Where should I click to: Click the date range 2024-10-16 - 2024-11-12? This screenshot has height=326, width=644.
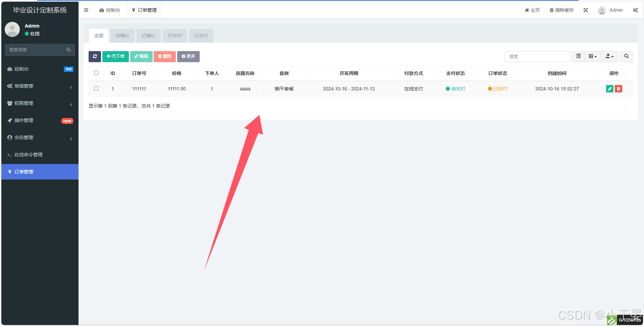[349, 89]
